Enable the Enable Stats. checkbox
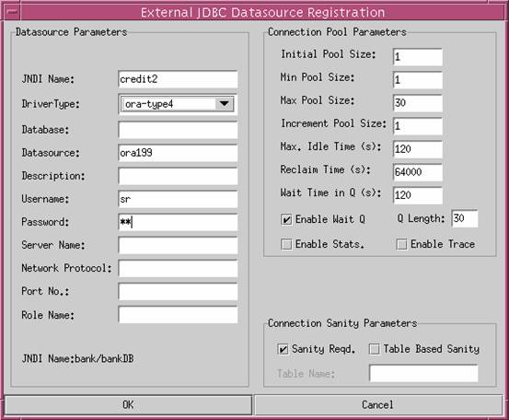The width and height of the screenshot is (509, 420). click(x=286, y=244)
